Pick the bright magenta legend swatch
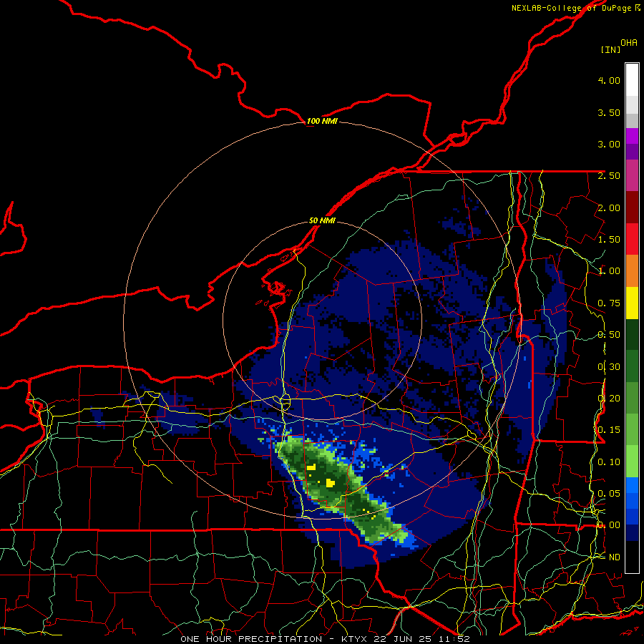644x644 pixels. pos(632,137)
